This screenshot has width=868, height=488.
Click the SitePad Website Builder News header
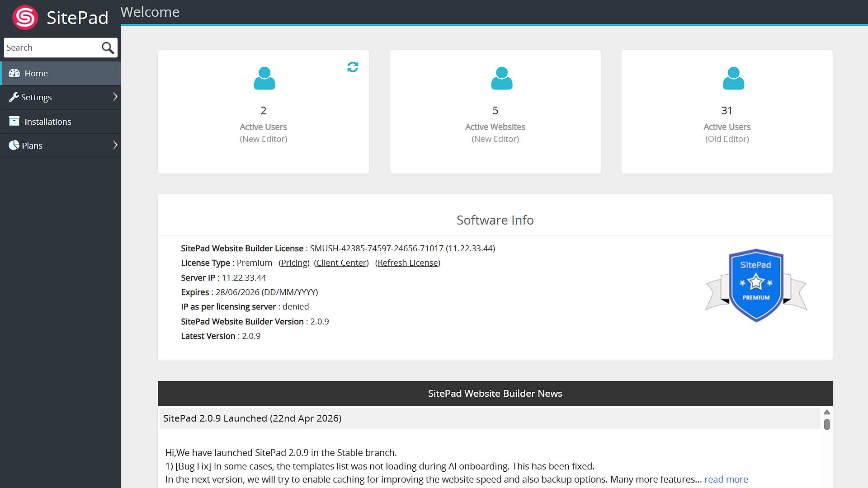click(495, 394)
